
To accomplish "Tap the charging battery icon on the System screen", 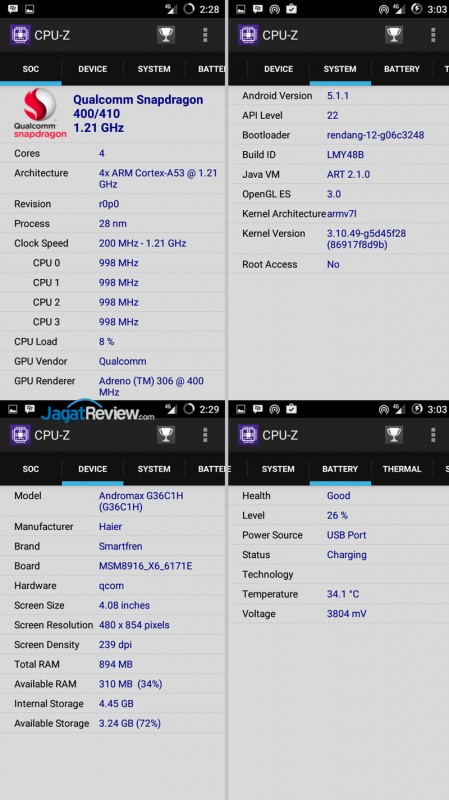I will click(x=417, y=9).
